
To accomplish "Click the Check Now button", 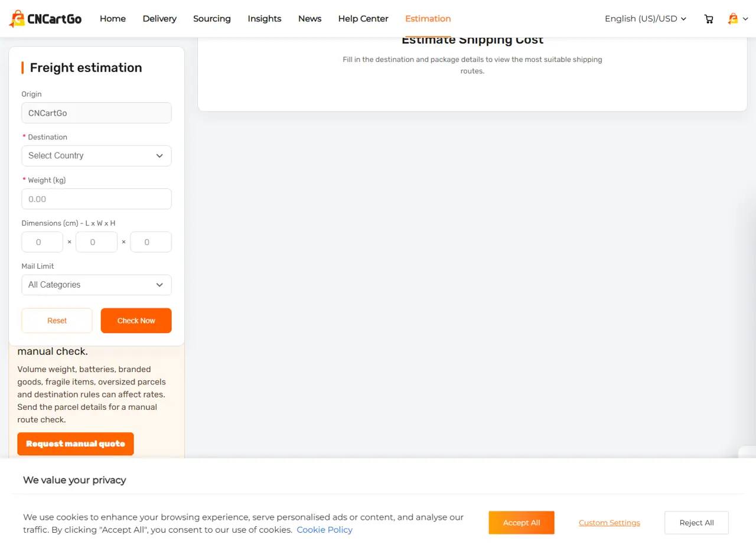I will click(136, 321).
